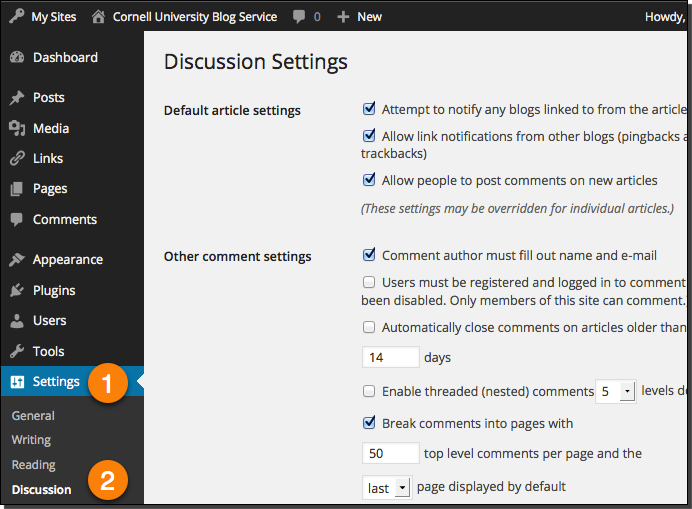Check Automatically close comments on older articles

coord(369,327)
